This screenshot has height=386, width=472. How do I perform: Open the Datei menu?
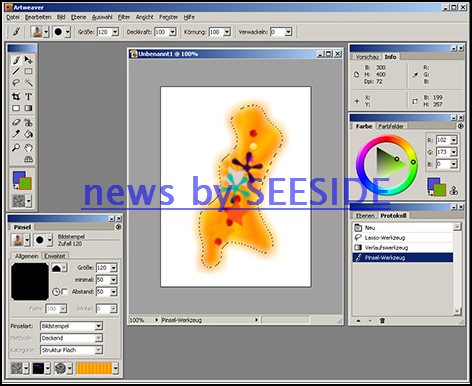13,17
